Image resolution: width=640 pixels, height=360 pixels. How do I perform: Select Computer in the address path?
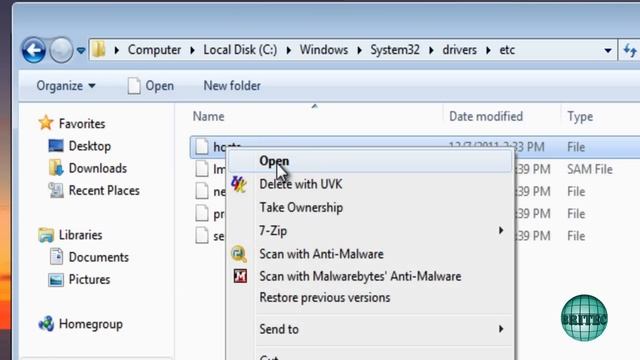154,50
